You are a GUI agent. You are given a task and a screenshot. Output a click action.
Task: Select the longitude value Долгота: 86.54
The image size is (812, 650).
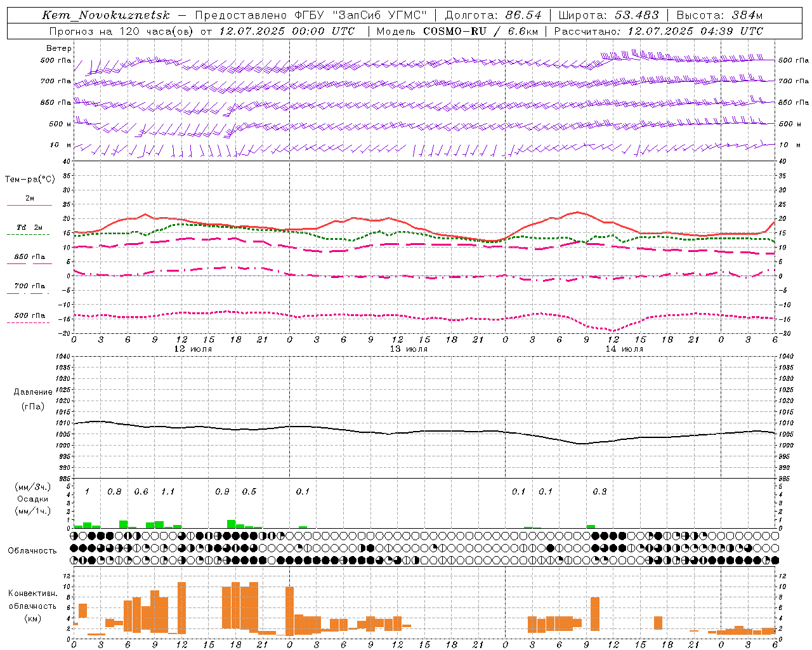(494, 15)
